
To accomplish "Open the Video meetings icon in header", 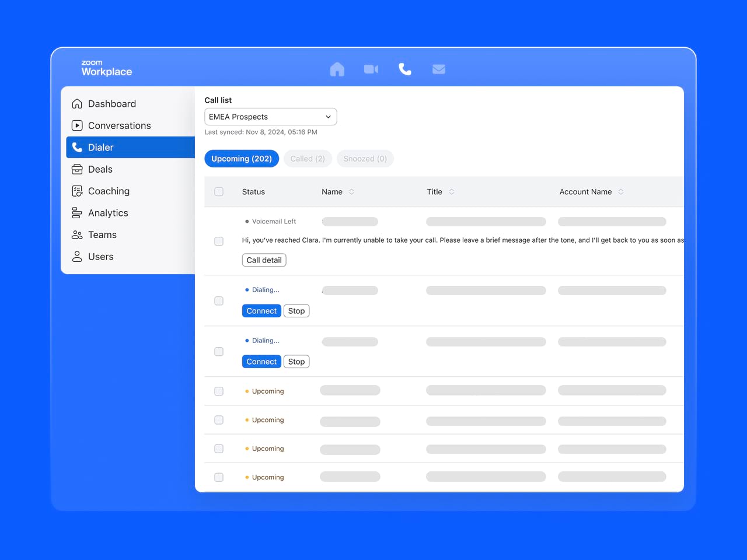I will click(x=371, y=69).
